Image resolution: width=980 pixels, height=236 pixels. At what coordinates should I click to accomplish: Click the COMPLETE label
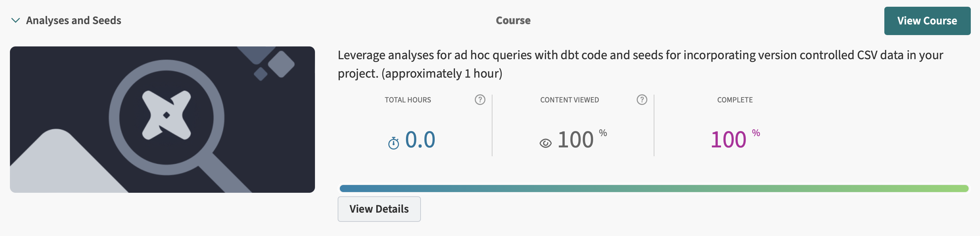coord(734,100)
